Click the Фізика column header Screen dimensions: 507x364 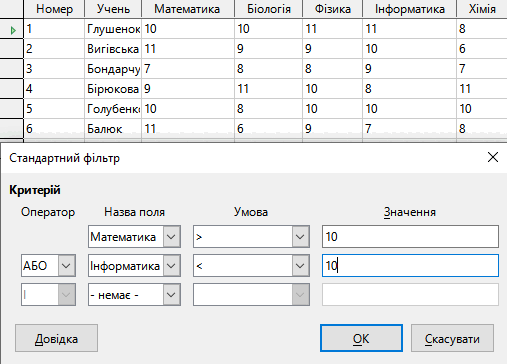333,9
